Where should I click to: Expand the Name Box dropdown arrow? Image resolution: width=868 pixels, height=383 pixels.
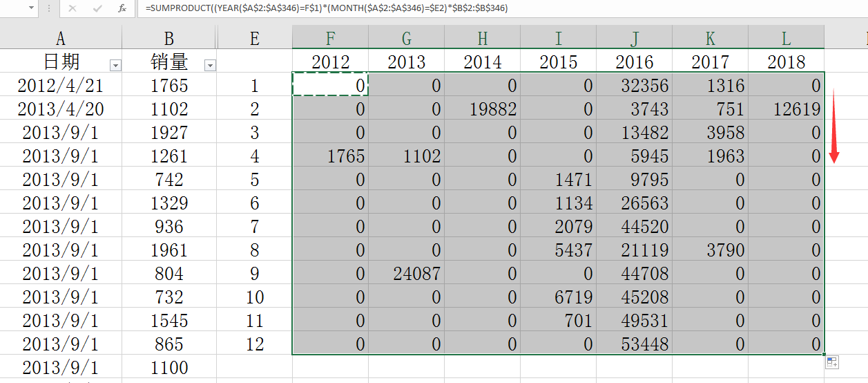(32, 8)
